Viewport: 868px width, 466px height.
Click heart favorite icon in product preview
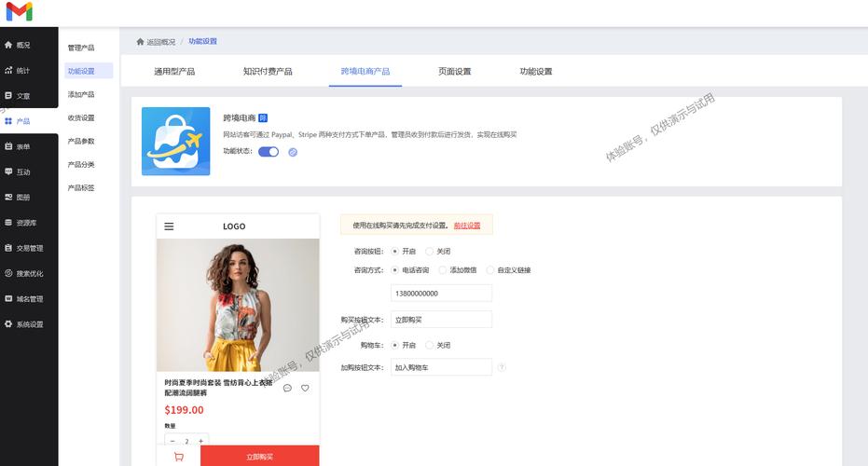[305, 388]
